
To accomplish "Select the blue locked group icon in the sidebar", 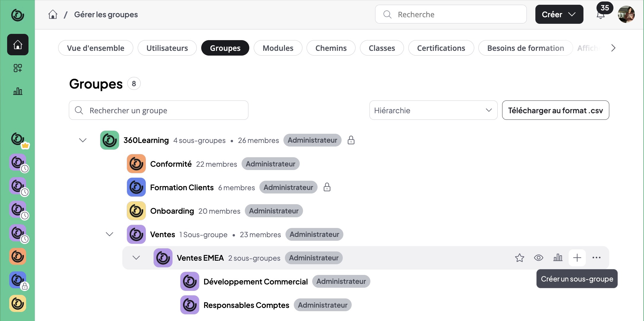I will click(18, 280).
